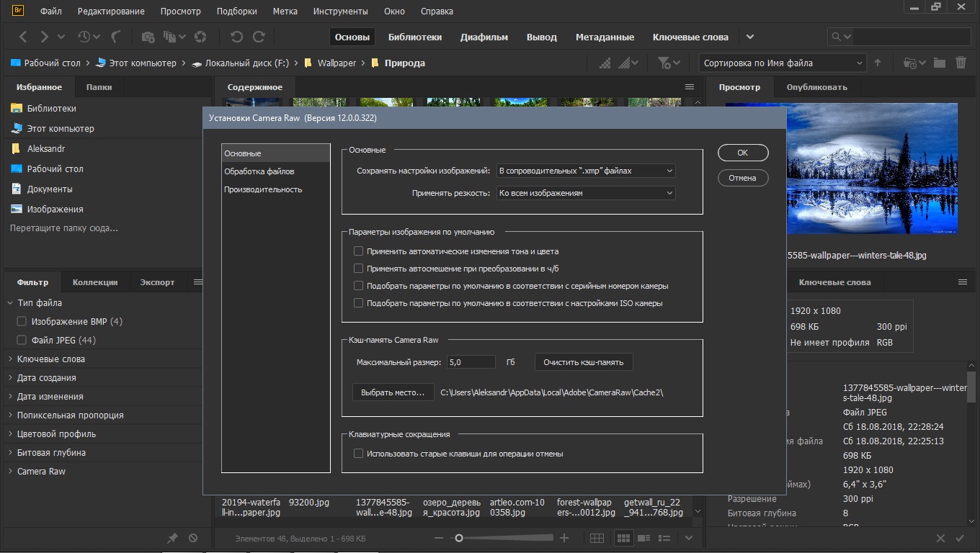
Task: Click the Open in Camera Raw aperture icon
Action: click(x=201, y=37)
